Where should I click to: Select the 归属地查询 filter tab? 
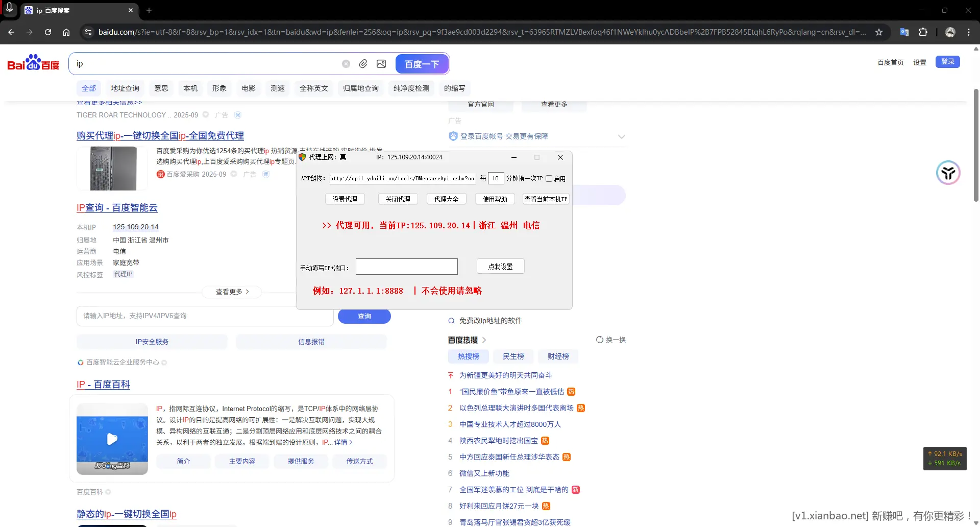(361, 88)
